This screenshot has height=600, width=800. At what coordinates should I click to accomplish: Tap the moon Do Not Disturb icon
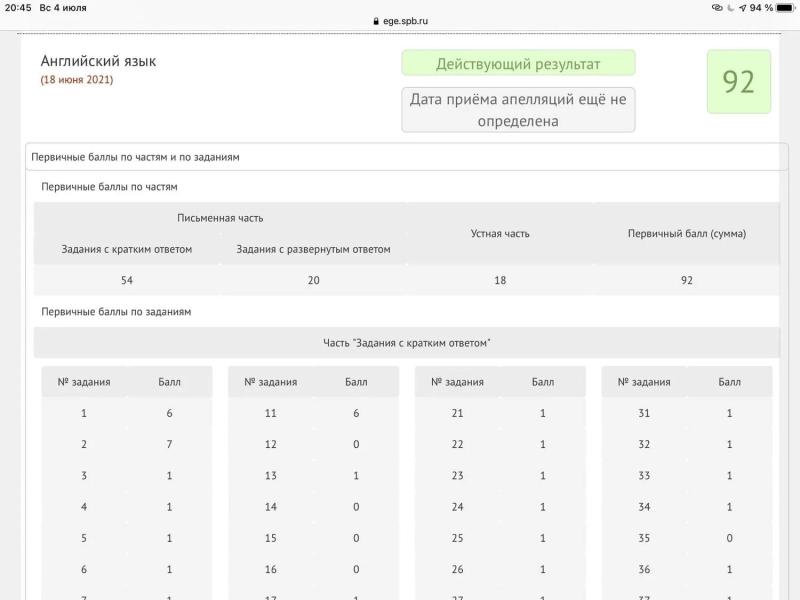pos(731,8)
